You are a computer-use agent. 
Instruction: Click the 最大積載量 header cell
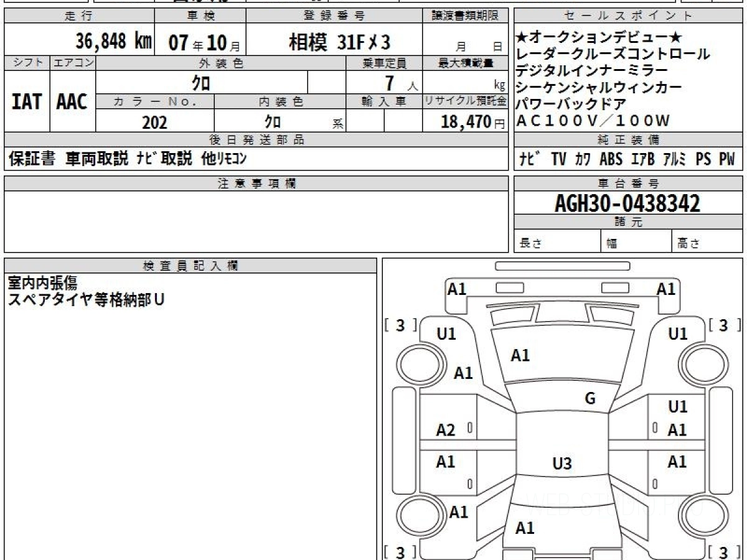point(466,63)
